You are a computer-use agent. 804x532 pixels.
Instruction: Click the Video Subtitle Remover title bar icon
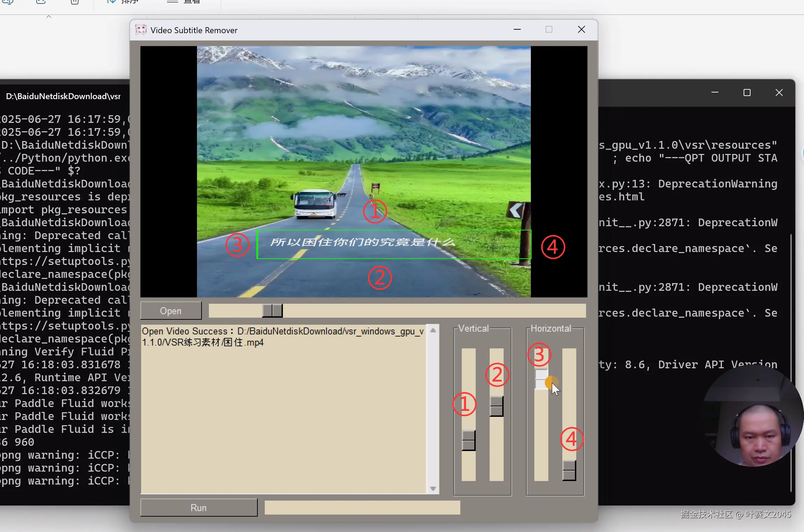(x=141, y=30)
